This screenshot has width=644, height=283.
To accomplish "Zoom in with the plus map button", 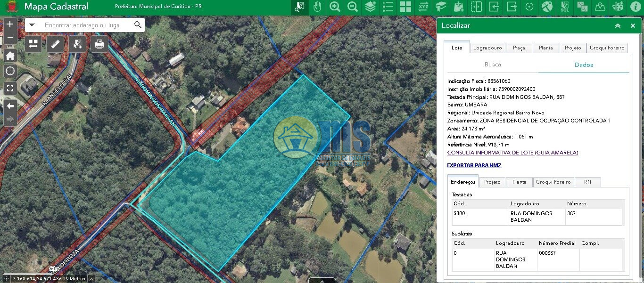I will coord(10,24).
